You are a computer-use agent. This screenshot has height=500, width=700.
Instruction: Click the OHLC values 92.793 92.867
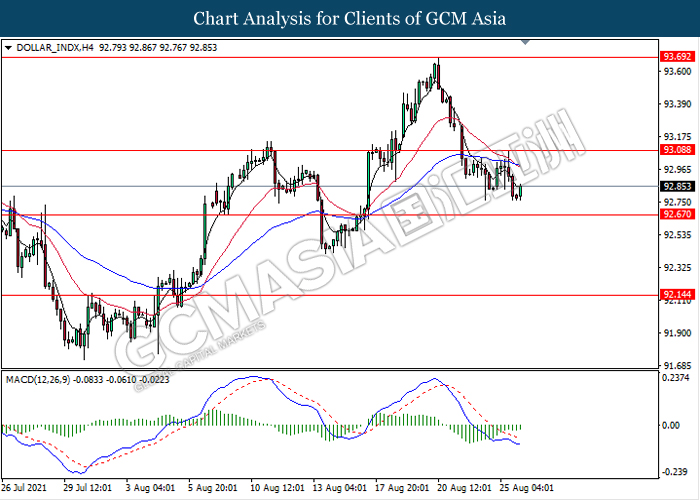click(x=128, y=47)
